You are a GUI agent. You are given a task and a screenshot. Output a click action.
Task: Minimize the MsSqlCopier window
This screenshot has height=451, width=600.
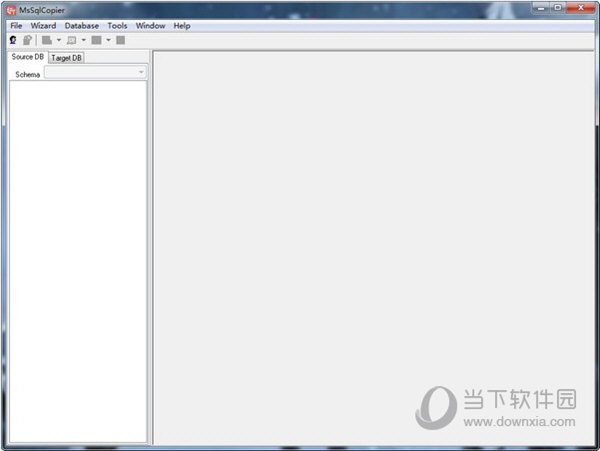click(541, 8)
